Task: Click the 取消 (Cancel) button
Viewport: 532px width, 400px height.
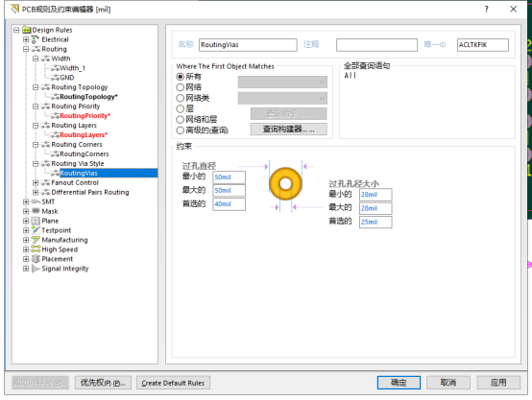Action: tap(448, 383)
